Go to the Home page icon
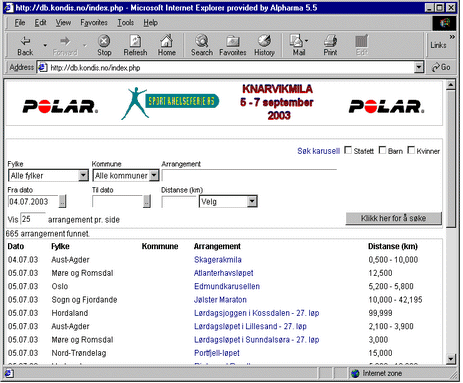This screenshot has height=383, width=463. (166, 46)
